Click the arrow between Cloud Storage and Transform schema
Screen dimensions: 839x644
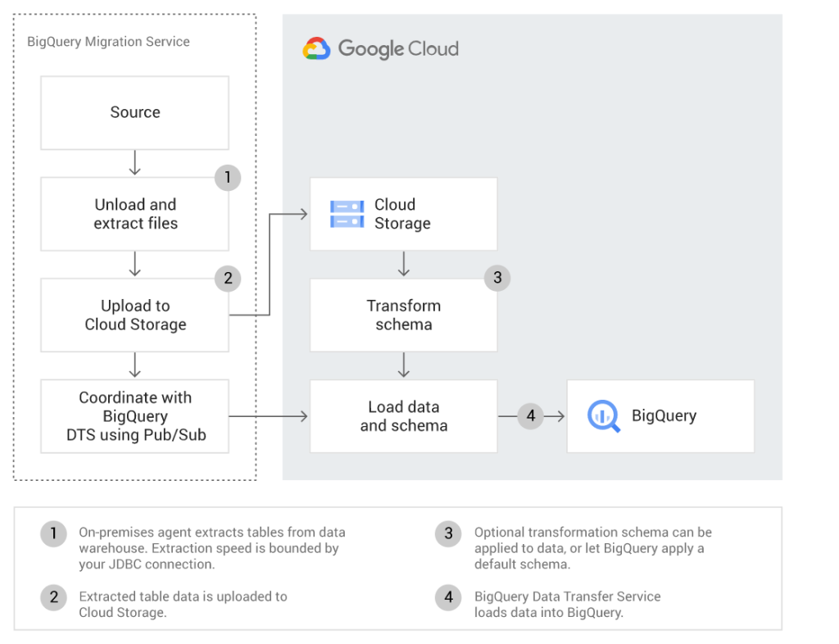tap(403, 264)
